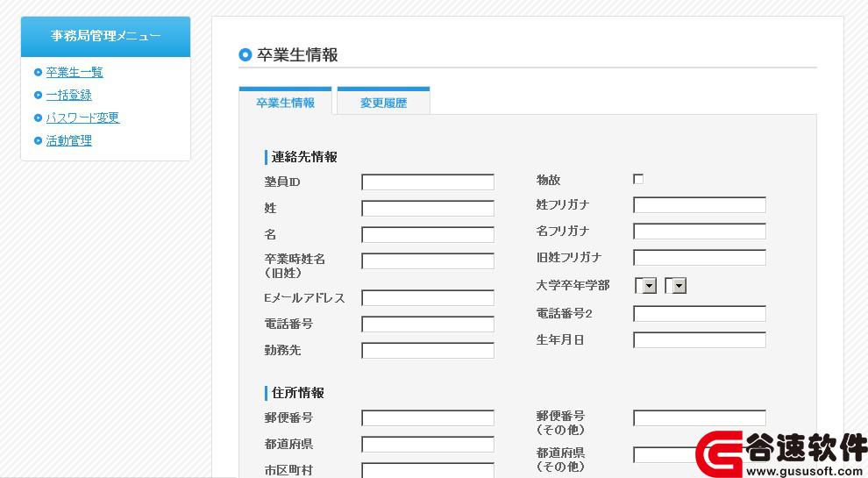
Task: Switch to the 変更履歴 tab
Action: pos(383,102)
